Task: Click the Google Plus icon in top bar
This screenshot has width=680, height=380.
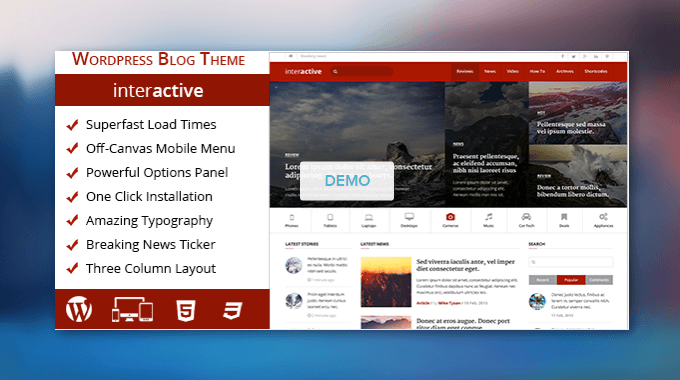Action: coord(585,56)
